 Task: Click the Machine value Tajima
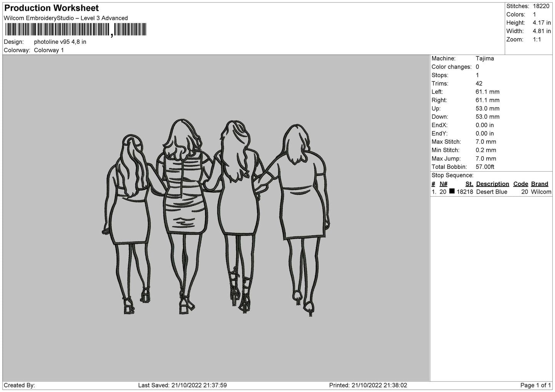(485, 58)
